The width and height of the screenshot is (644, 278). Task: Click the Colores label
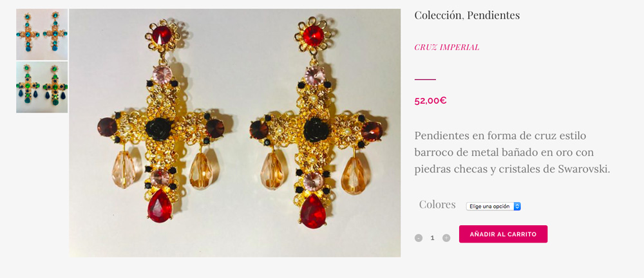pyautogui.click(x=437, y=205)
